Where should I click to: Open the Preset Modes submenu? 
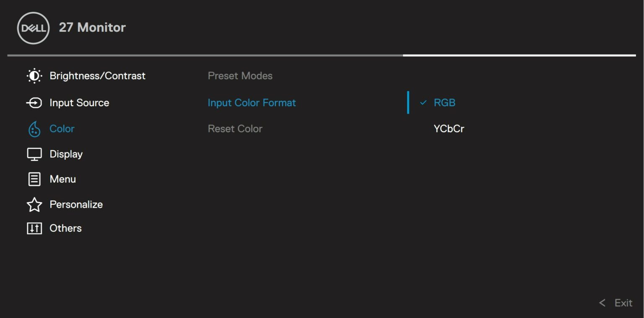240,76
